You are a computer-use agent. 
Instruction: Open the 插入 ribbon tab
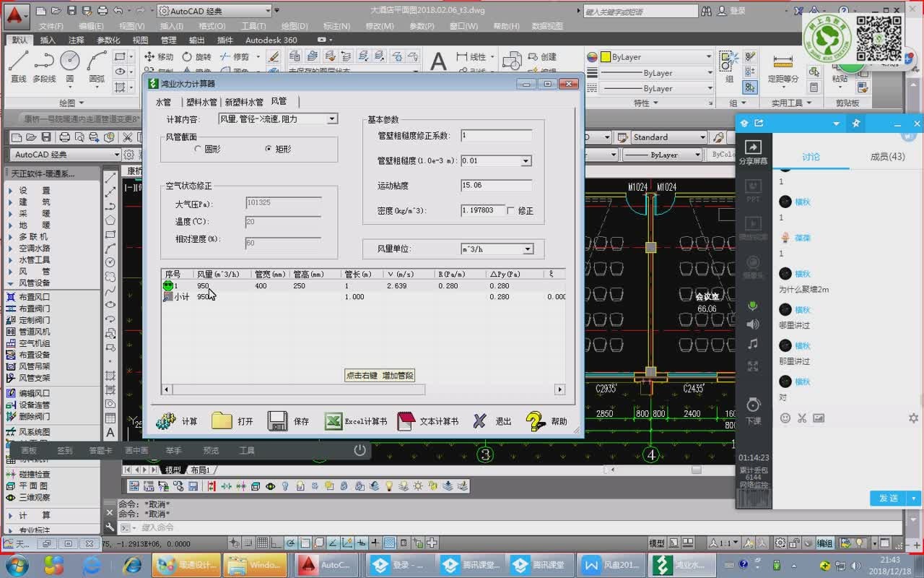click(x=48, y=40)
